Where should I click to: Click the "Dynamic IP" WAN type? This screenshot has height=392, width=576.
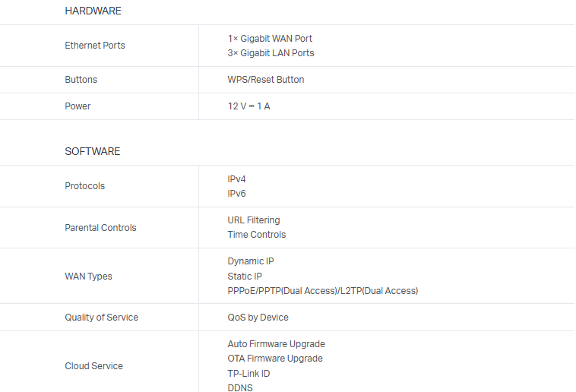(251, 261)
